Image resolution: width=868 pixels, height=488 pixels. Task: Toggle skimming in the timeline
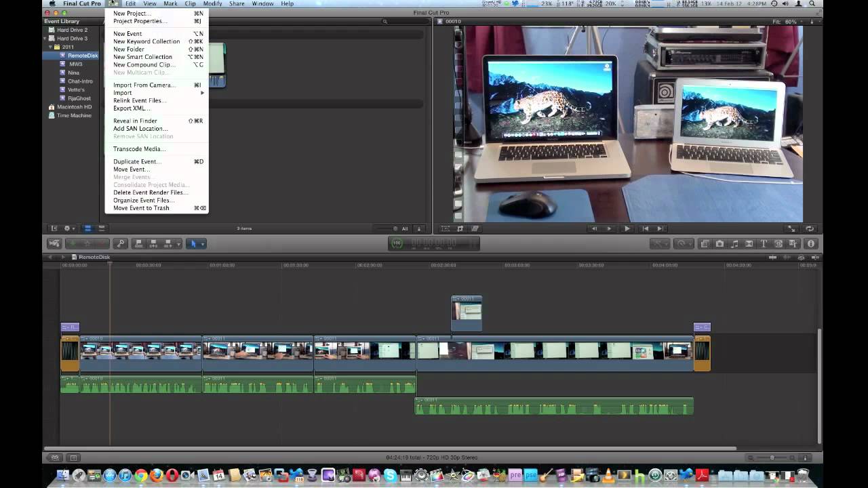(x=772, y=258)
